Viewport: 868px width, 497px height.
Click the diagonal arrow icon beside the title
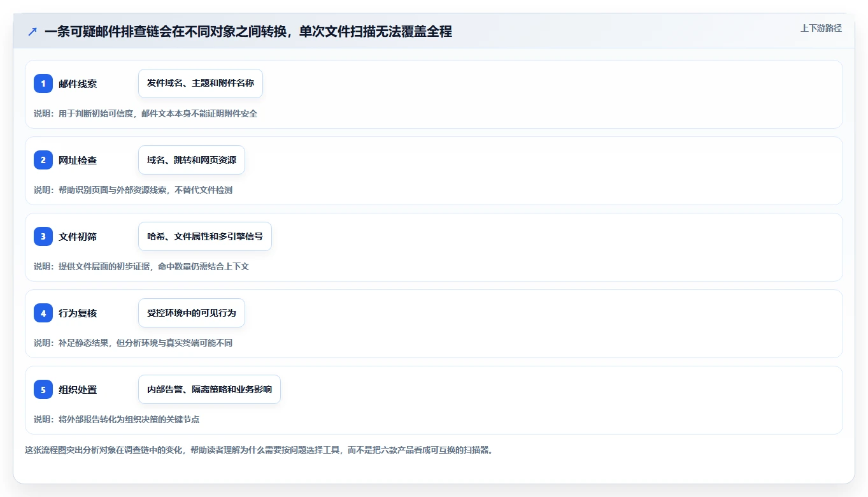coord(32,31)
